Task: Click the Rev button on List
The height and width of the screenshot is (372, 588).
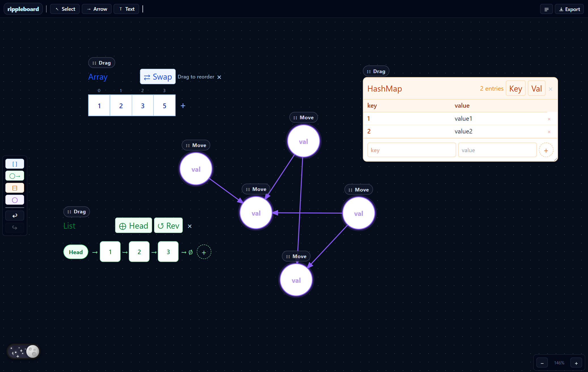Action: [x=169, y=226]
